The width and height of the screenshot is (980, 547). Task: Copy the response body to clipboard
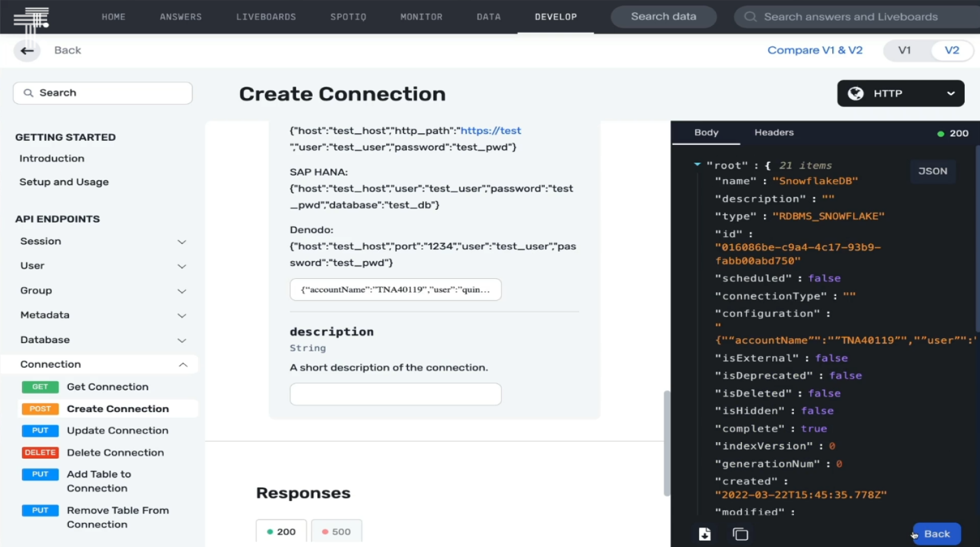740,534
